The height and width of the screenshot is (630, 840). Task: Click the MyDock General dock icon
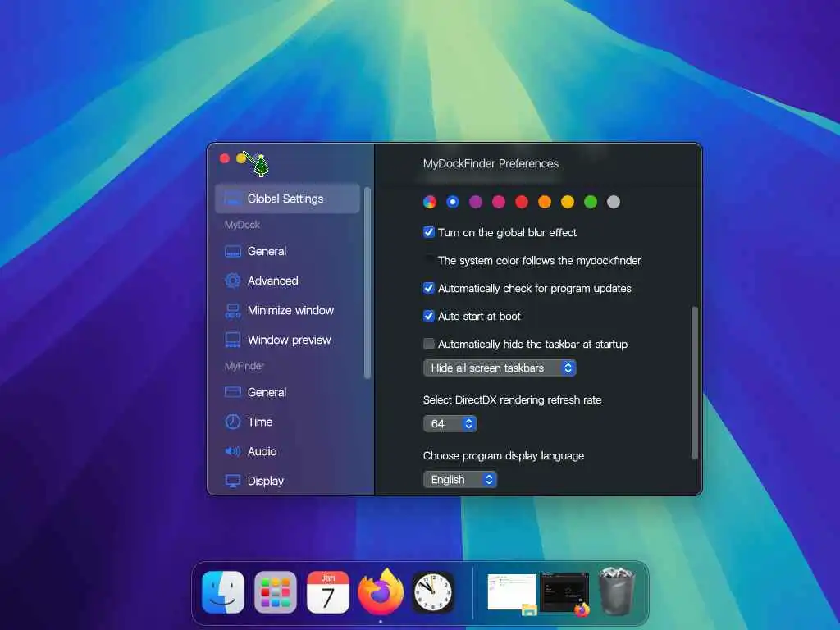click(x=233, y=251)
